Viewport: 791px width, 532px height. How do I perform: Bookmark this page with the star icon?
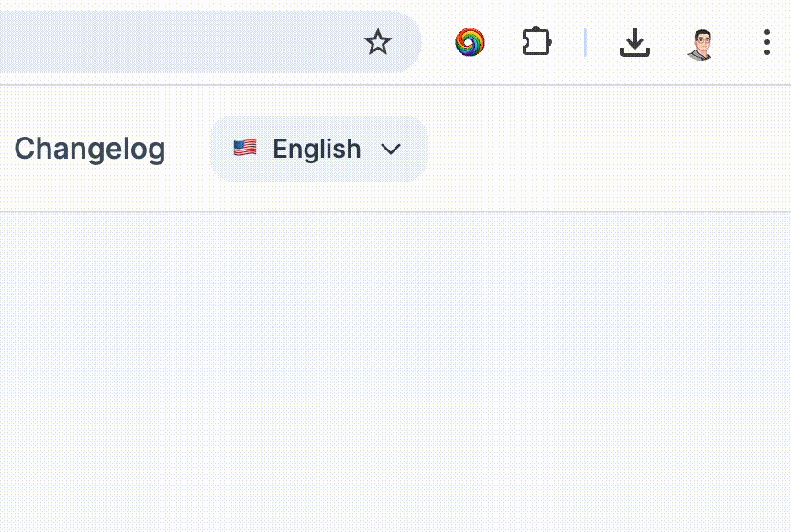point(378,42)
